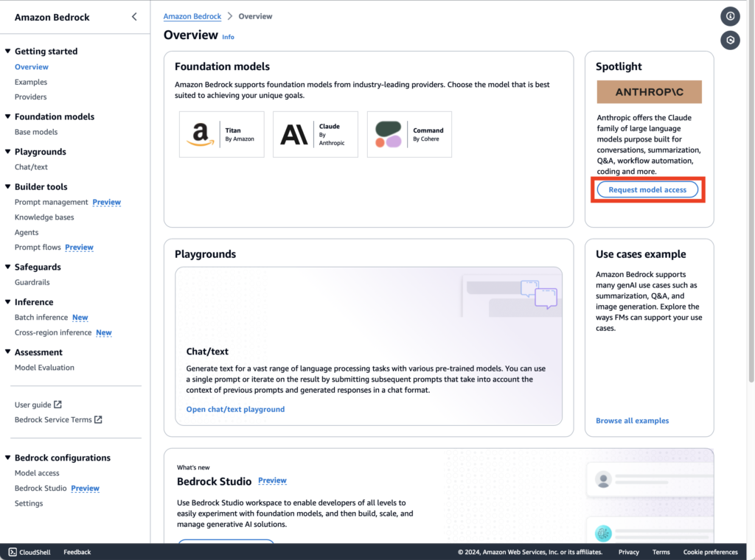Click the Use cases example heading
Viewport: 755px width, 560px height.
641,254
